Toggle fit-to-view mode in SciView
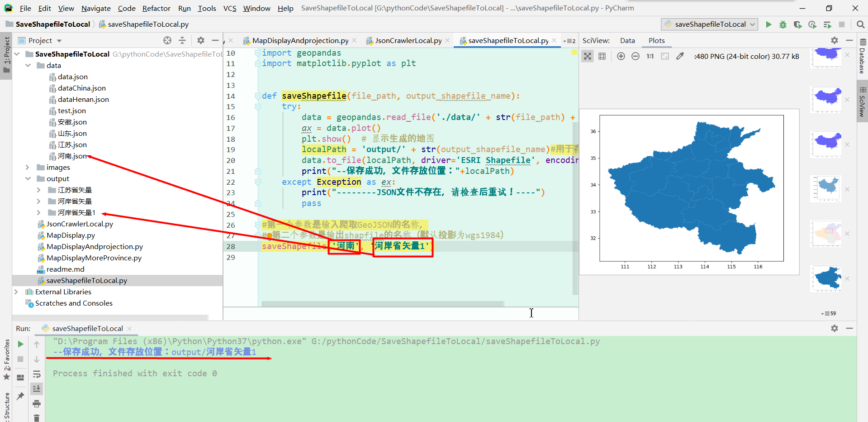Image resolution: width=868 pixels, height=422 pixels. point(665,56)
